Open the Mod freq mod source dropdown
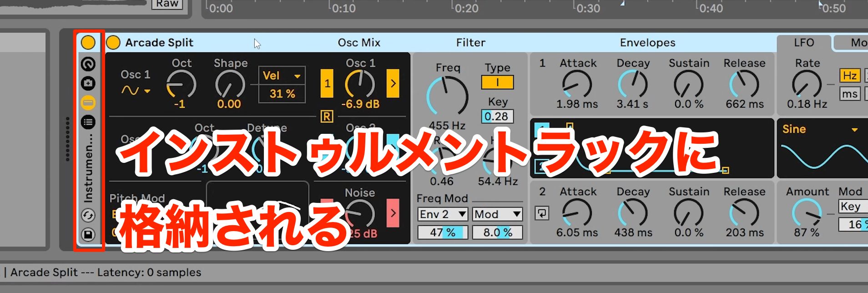The width and height of the screenshot is (868, 293). click(x=497, y=214)
